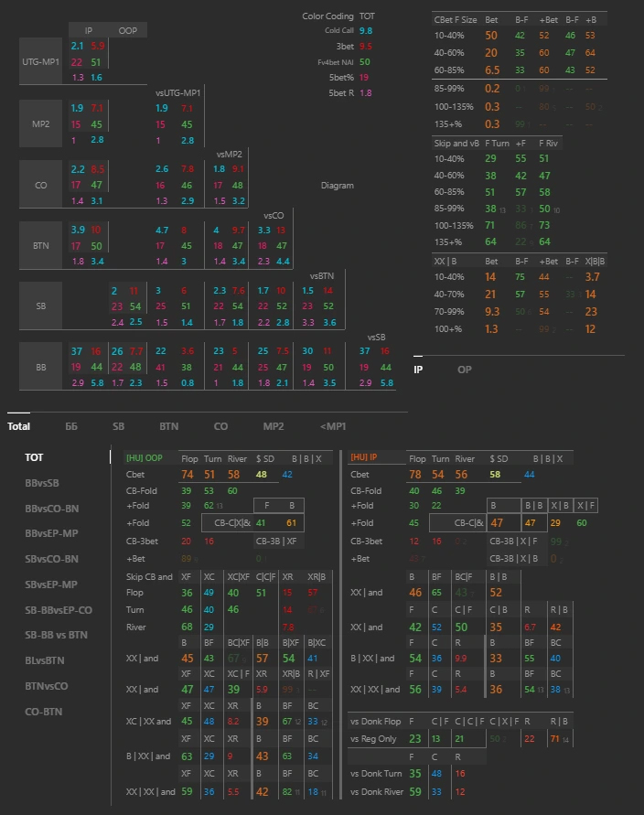
Task: Open the <MP1 tab
Action: point(333,426)
